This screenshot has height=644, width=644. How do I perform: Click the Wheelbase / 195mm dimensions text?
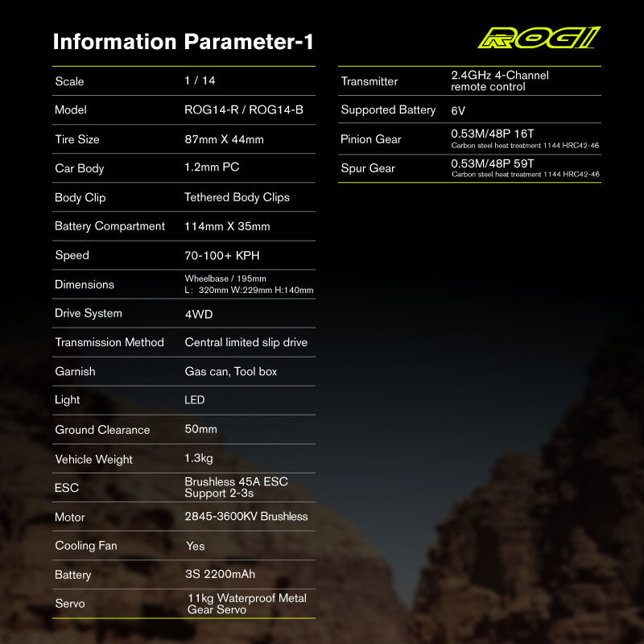(225, 279)
